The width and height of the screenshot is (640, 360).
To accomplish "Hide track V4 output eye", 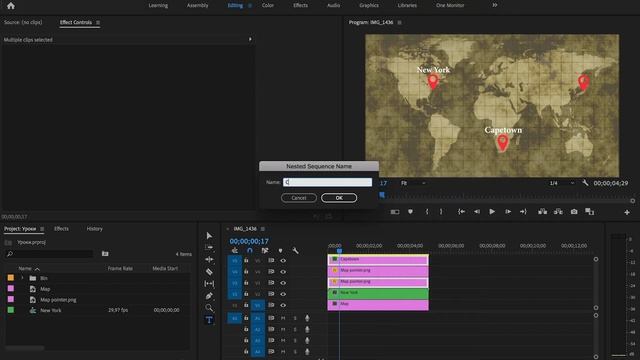I will click(283, 271).
